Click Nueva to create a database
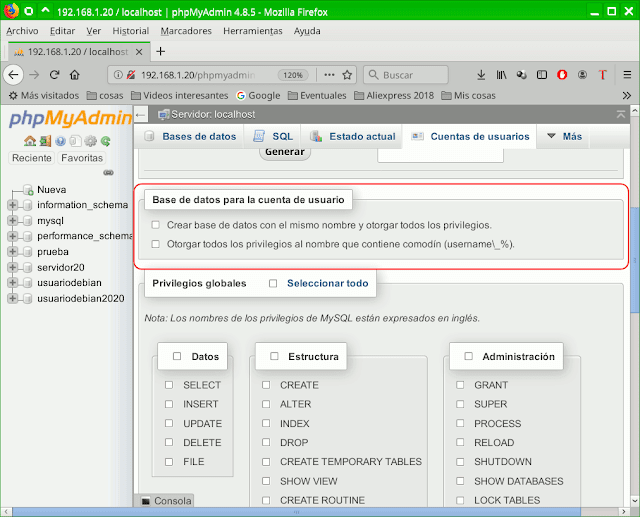 tap(51, 190)
